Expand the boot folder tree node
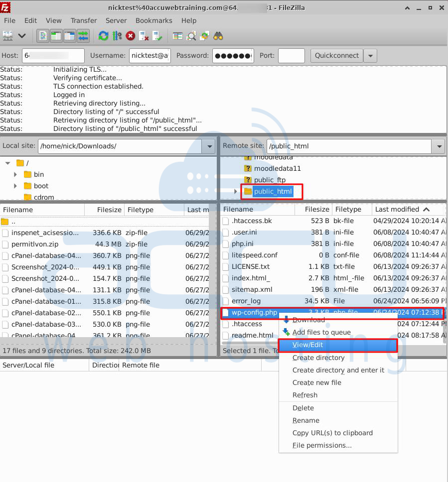448x482 pixels. (x=15, y=186)
